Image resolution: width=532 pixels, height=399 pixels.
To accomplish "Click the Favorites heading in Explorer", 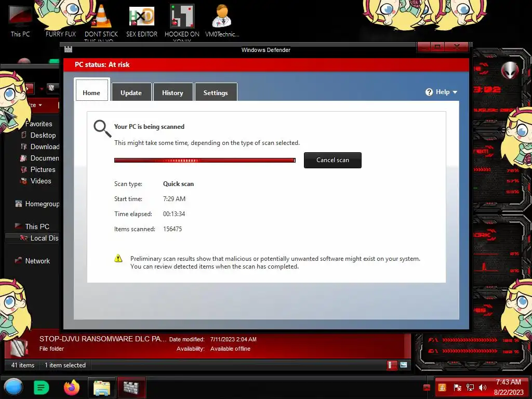I will [38, 124].
